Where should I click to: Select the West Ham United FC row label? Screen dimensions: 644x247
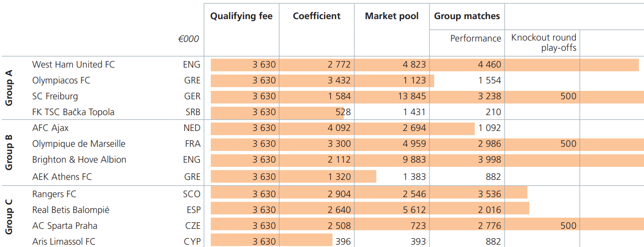click(73, 65)
